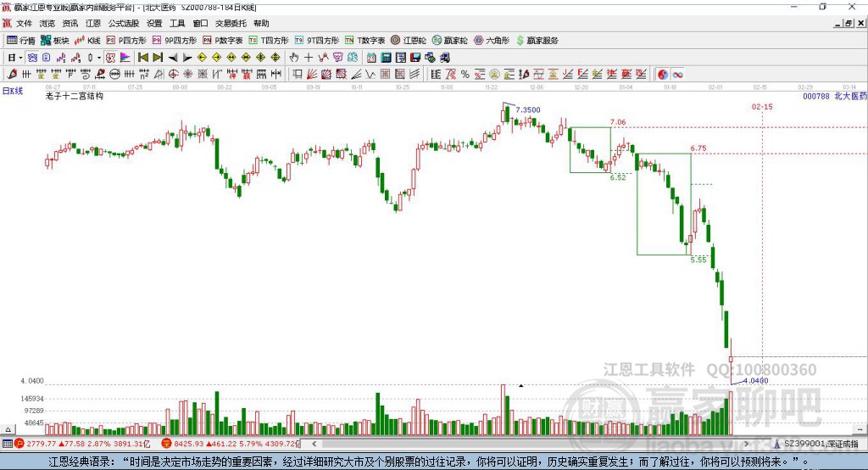Click the stock label 000788 北大医药
This screenshot has width=868, height=470.
pyautogui.click(x=834, y=97)
